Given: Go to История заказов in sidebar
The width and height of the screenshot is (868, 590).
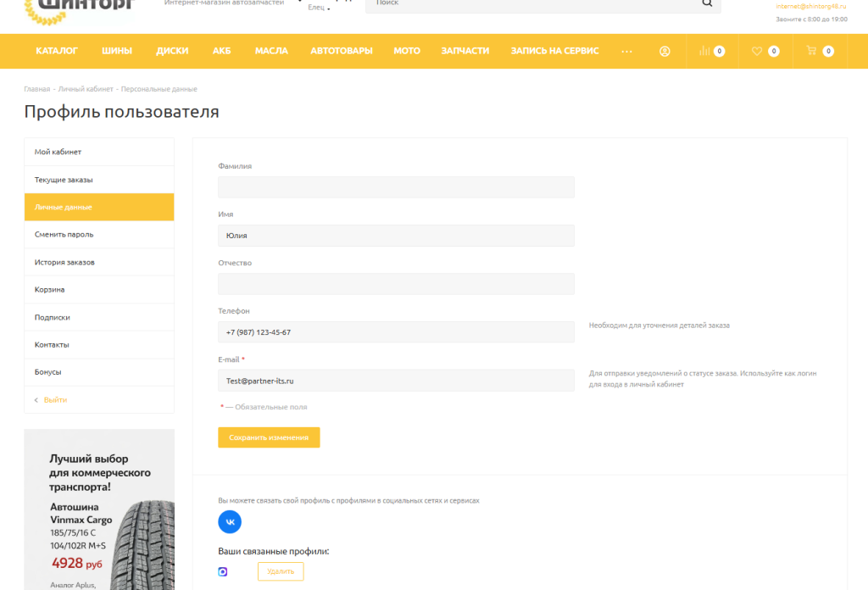Looking at the screenshot, I should (99, 262).
